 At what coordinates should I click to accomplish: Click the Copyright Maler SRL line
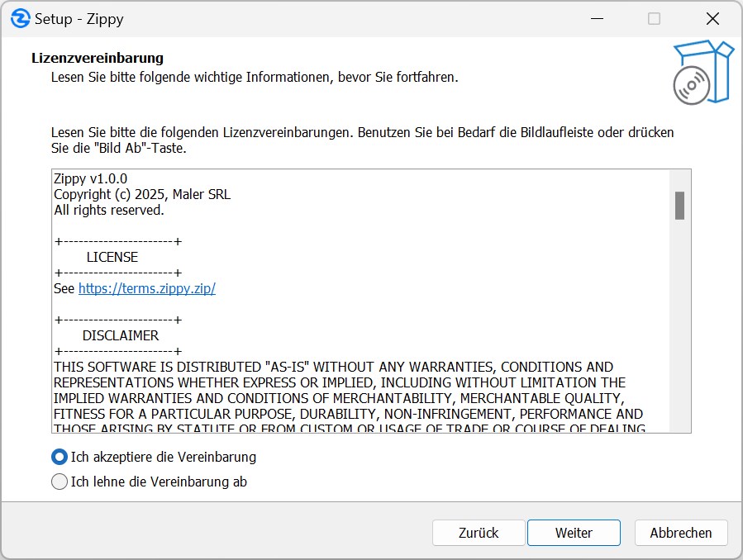[142, 194]
